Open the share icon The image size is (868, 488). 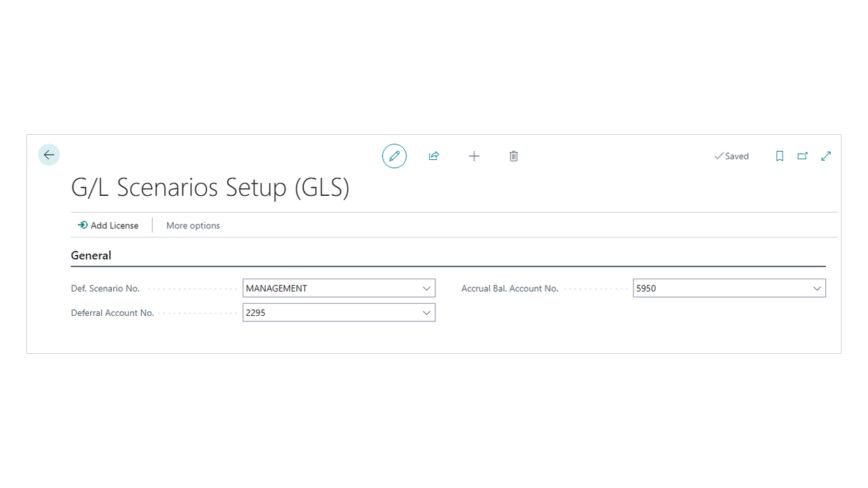pos(434,156)
